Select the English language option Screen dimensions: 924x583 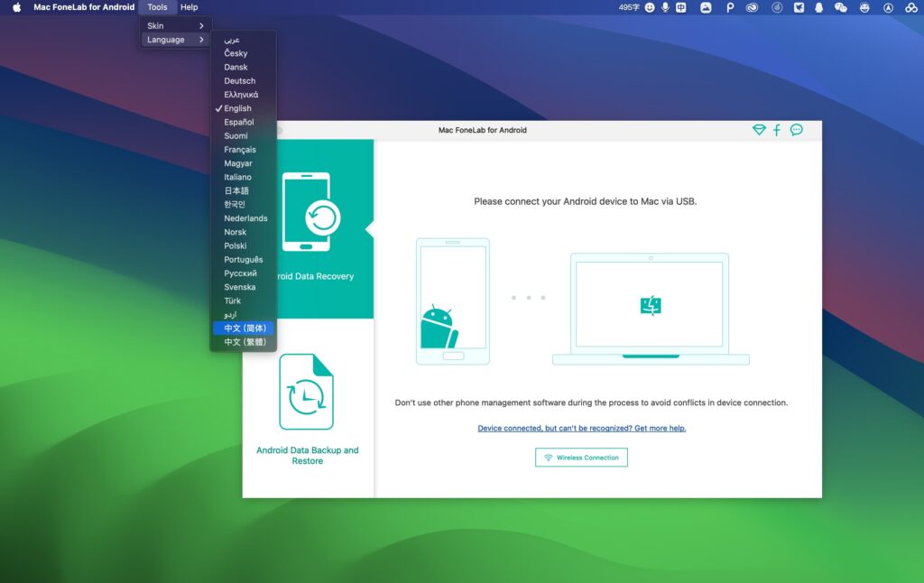click(236, 107)
